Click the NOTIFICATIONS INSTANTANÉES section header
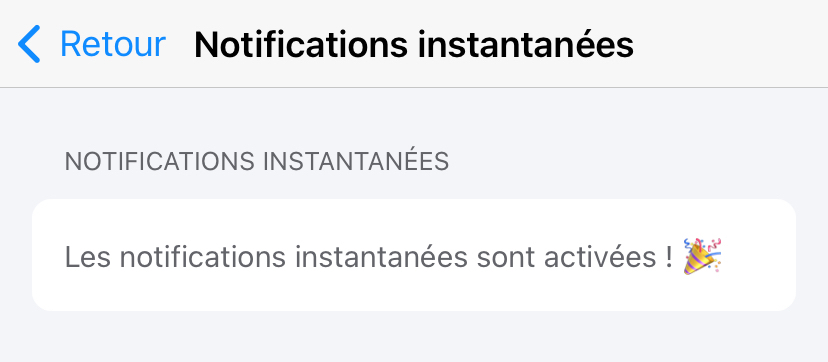The width and height of the screenshot is (828, 362). tap(257, 161)
